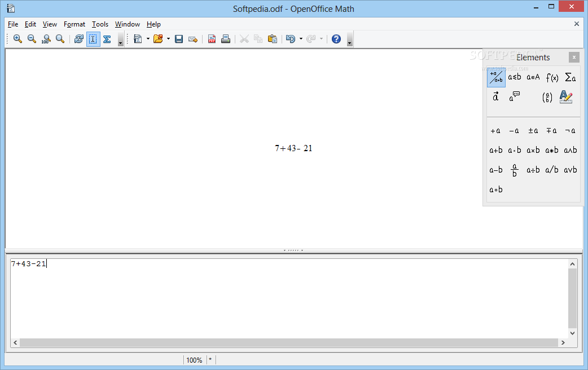The image size is (588, 370).
Task: Select the Relations a≤b category
Action: (515, 78)
